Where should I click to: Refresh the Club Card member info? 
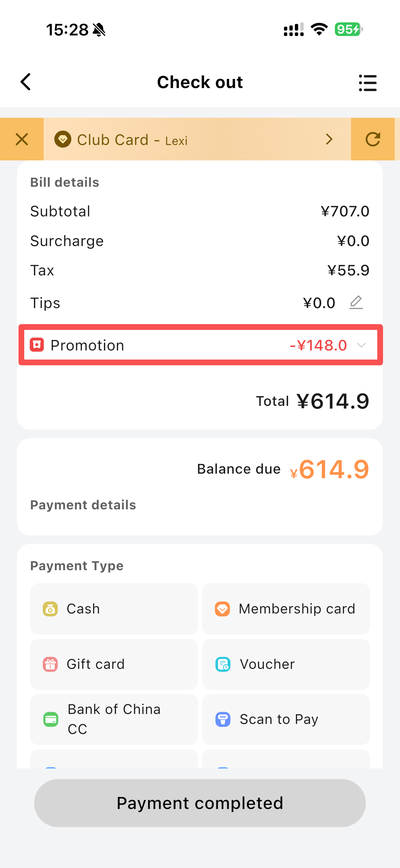tap(373, 139)
